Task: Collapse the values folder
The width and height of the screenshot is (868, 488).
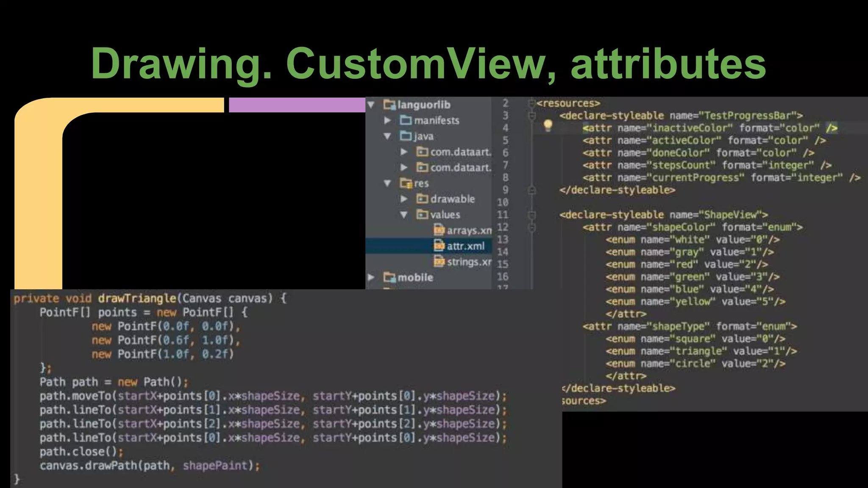Action: pyautogui.click(x=404, y=215)
